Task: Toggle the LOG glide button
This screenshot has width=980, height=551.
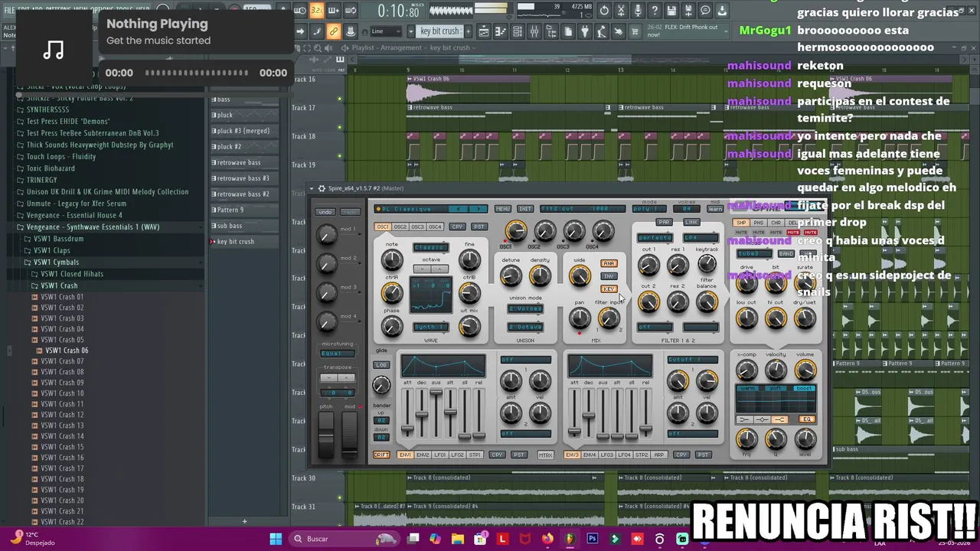Action: (x=381, y=364)
